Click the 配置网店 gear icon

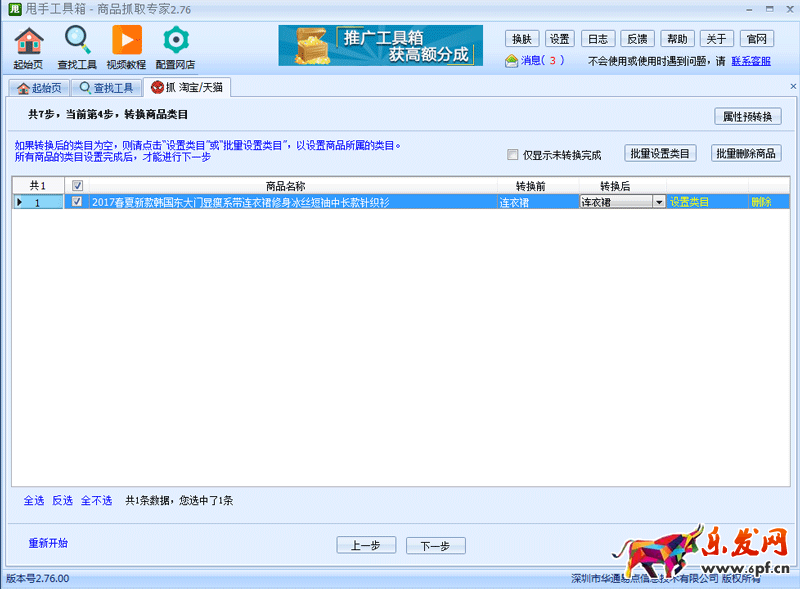tap(176, 41)
